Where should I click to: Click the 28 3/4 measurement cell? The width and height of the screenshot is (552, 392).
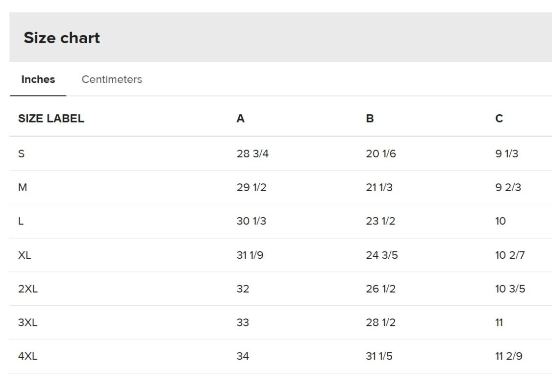(252, 154)
